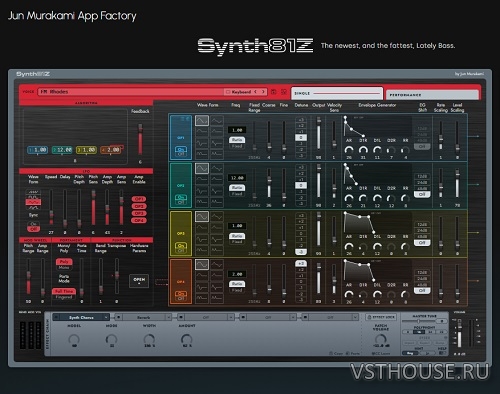The width and height of the screenshot is (500, 394).
Task: Switch between Poly and Mono mode
Action: [x=64, y=264]
